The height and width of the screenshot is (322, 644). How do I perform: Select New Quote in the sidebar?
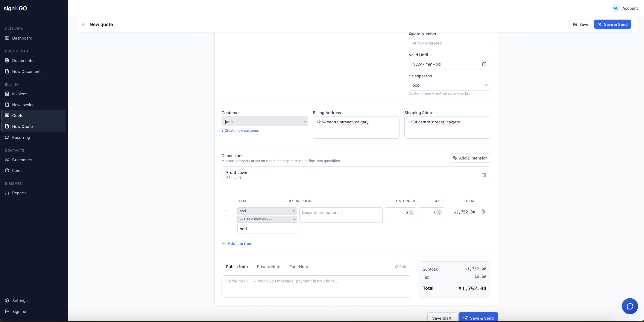(33, 126)
